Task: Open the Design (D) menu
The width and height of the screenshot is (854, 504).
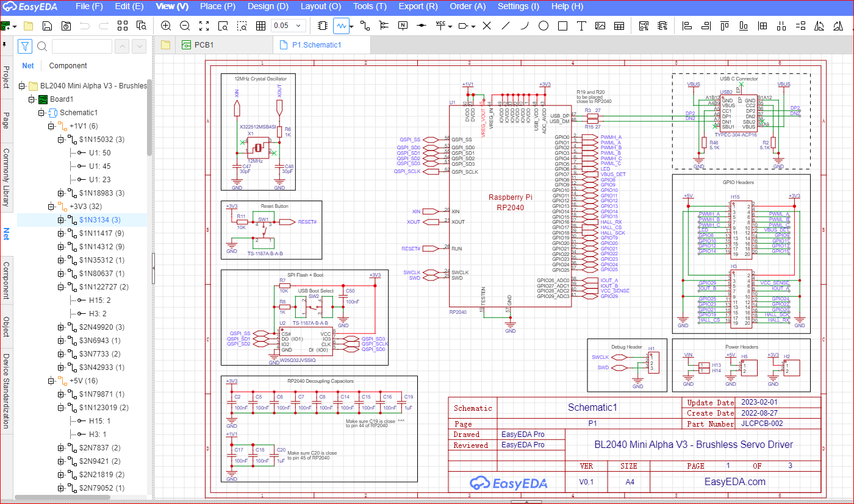Action: [268, 7]
